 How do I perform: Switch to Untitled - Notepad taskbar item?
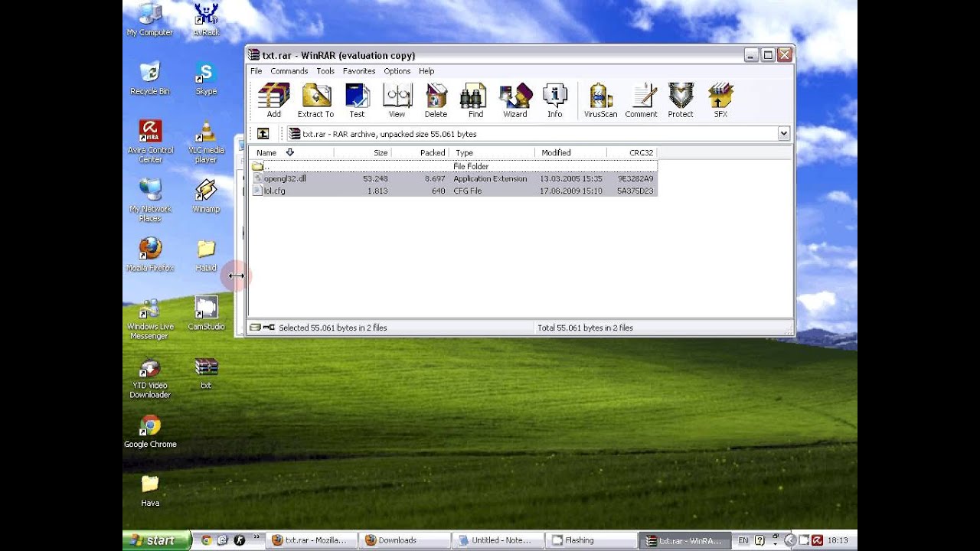[x=498, y=540]
